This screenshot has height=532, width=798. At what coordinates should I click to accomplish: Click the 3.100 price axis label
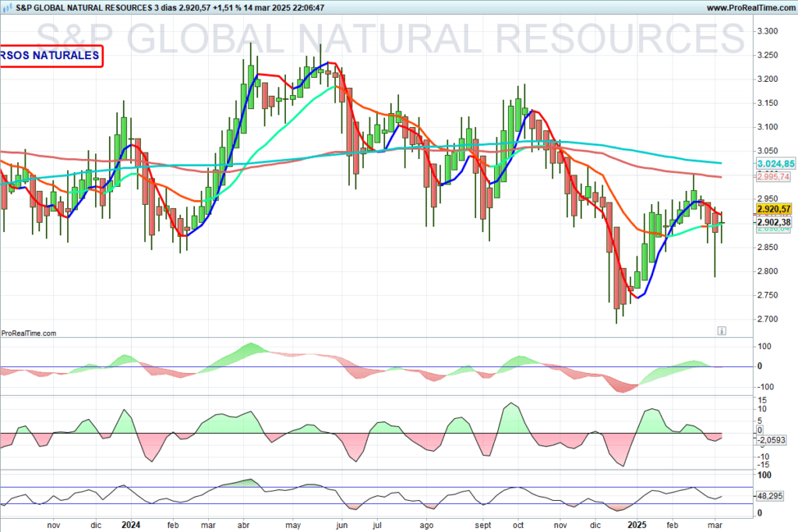[x=768, y=127]
